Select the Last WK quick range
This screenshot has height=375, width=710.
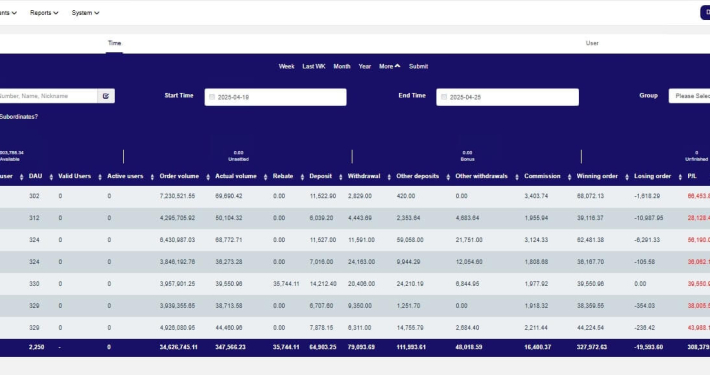[x=314, y=66]
